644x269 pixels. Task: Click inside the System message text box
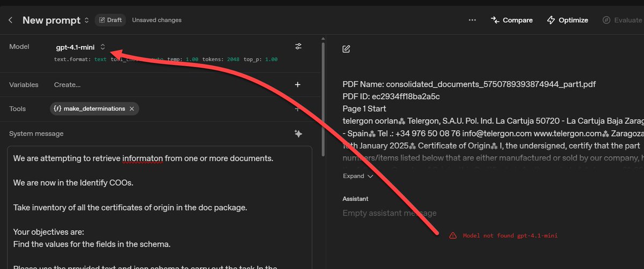(x=159, y=207)
